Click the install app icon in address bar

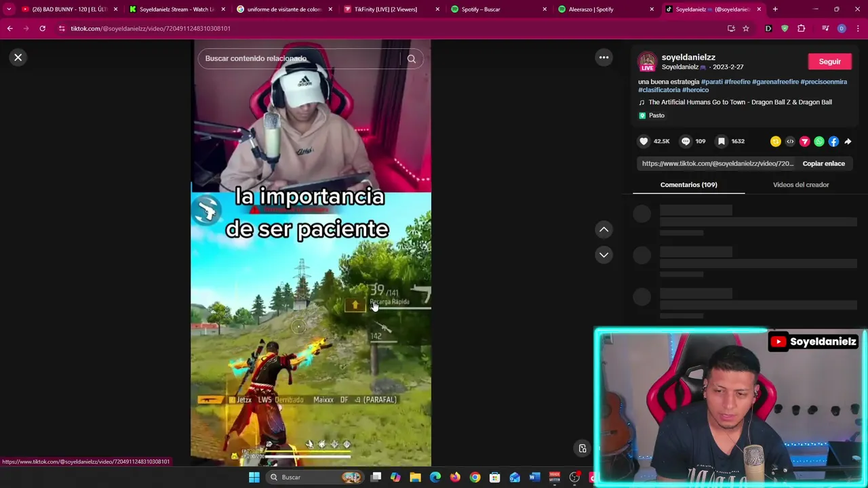[731, 28]
